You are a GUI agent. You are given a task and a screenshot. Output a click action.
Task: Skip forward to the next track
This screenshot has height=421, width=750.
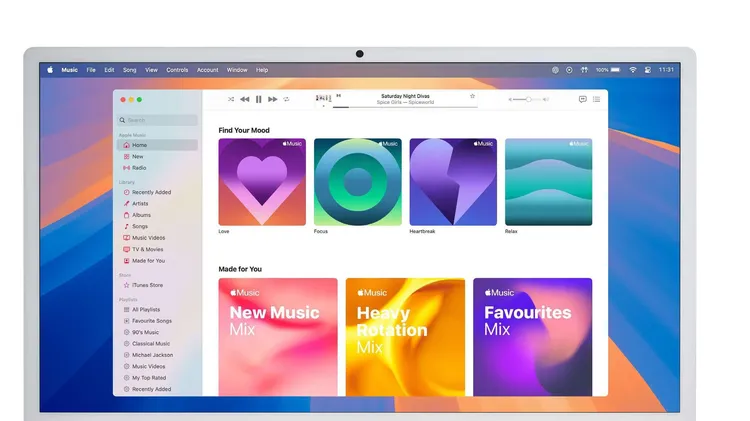(272, 99)
